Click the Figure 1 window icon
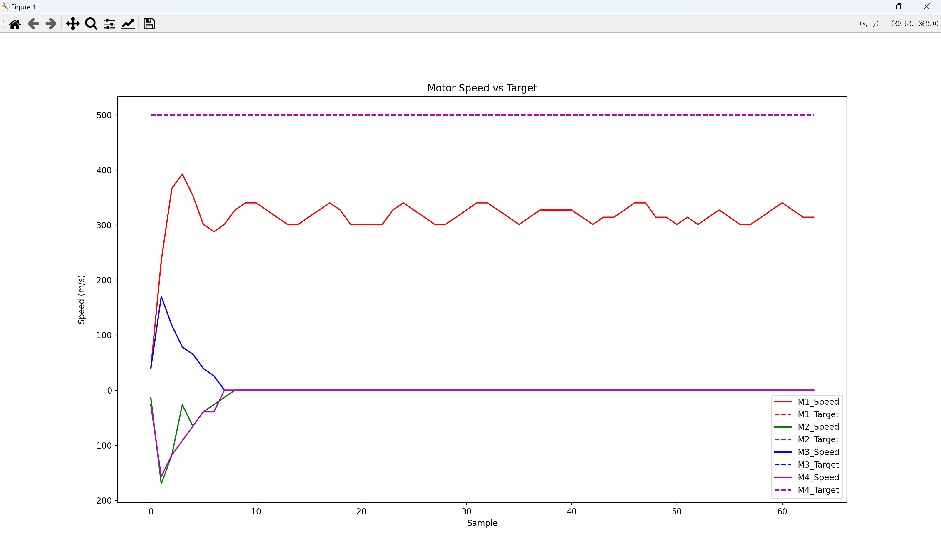This screenshot has width=941, height=560. pos(5,6)
